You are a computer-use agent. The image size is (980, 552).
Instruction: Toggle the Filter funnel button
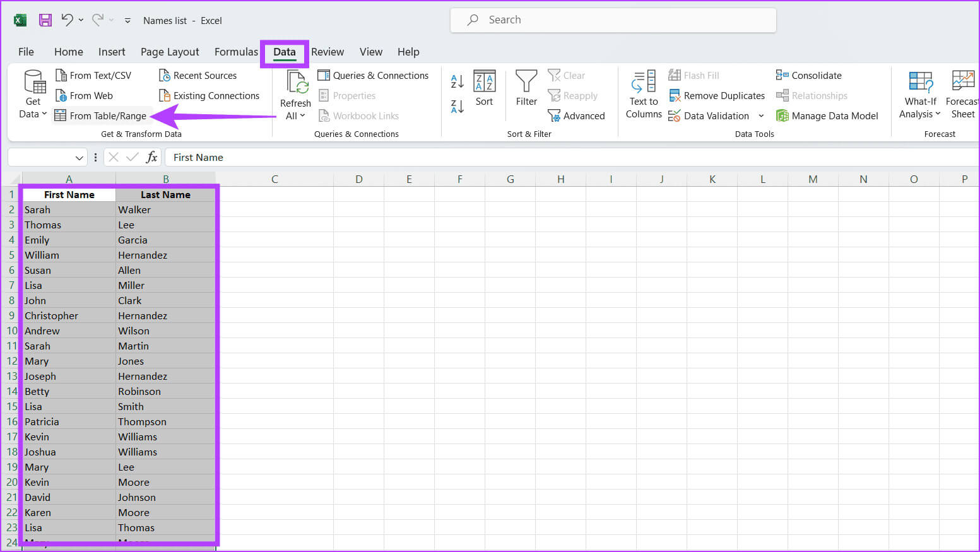[x=526, y=88]
